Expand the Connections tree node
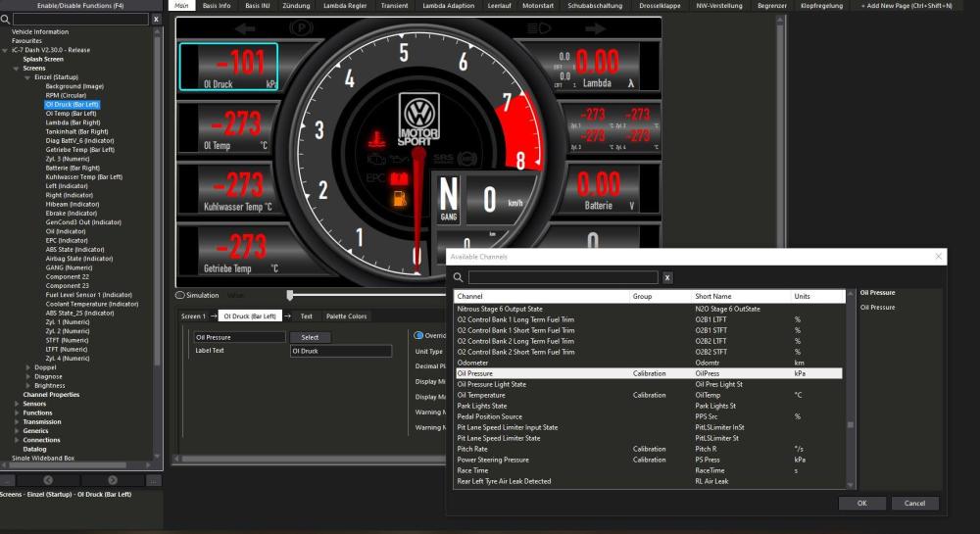This screenshot has height=534, width=980. click(17, 440)
